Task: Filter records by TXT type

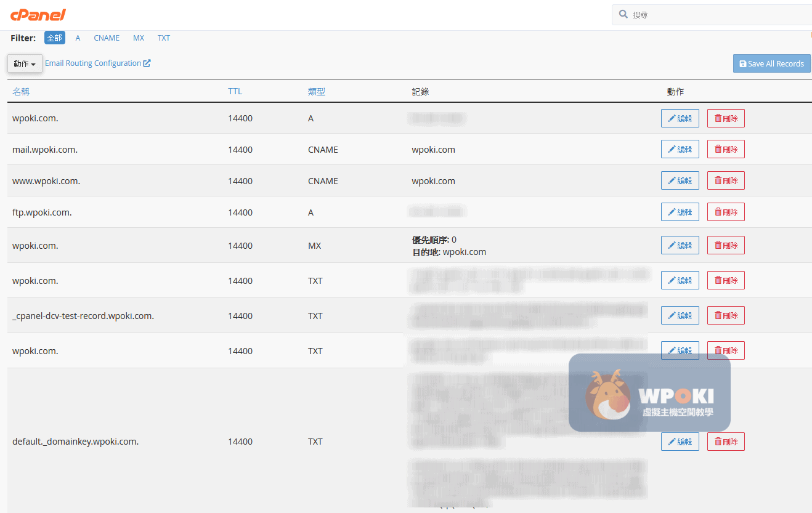Action: pos(163,38)
